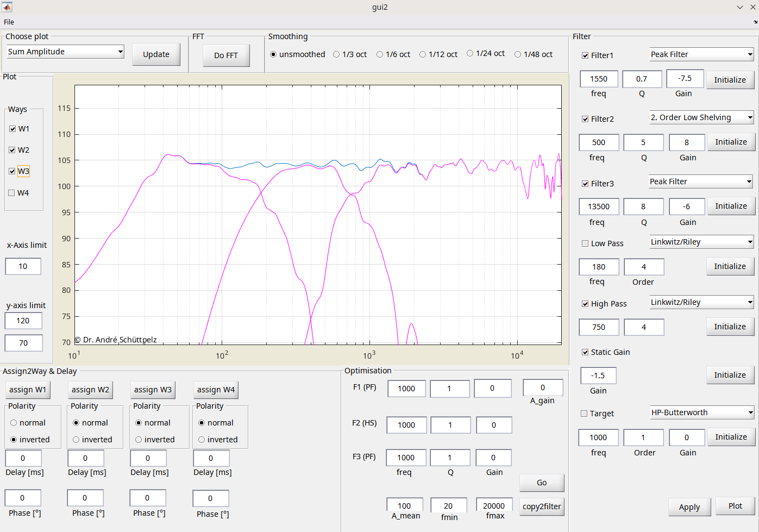Click the W4 Phase field

point(210,498)
